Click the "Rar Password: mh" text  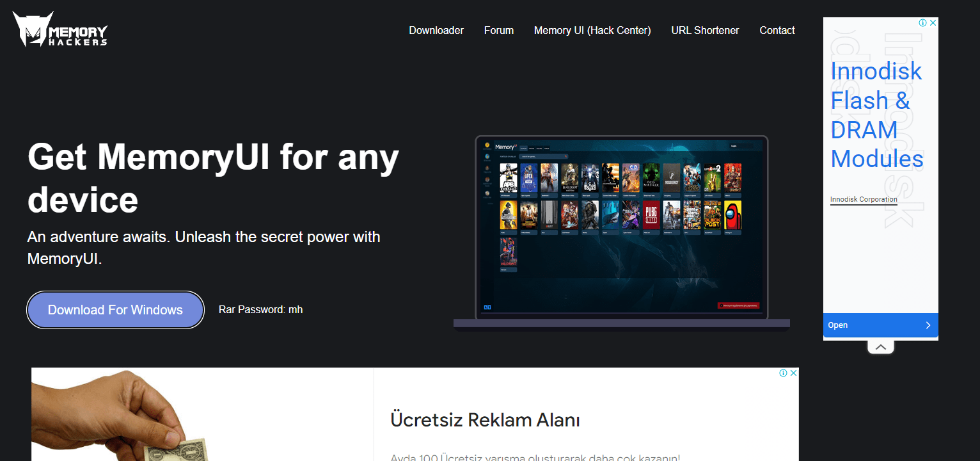[260, 310]
